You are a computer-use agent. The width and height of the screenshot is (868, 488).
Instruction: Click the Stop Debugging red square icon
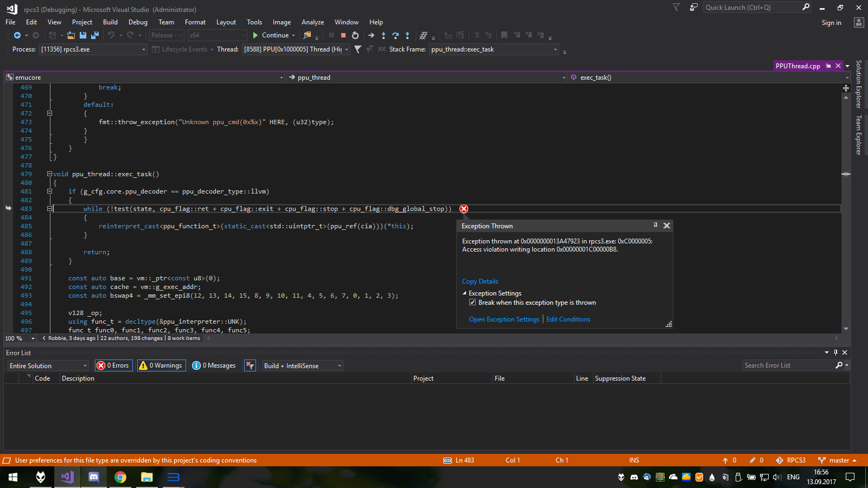pos(343,35)
